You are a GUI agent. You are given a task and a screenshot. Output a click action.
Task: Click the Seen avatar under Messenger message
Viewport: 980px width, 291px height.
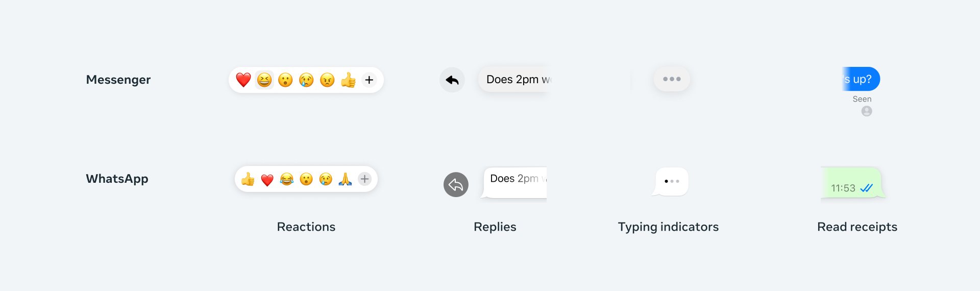867,111
